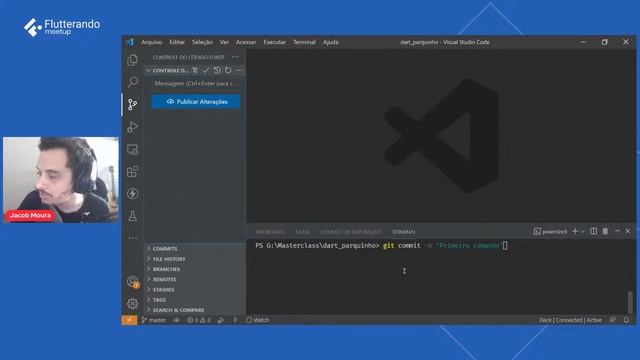This screenshot has width=640, height=360.
Task: Focus the commit Mensagem input field
Action: tap(196, 83)
